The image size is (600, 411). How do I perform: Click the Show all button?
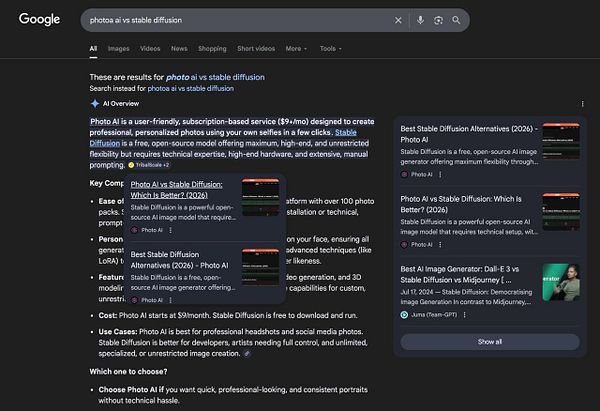[x=490, y=342]
